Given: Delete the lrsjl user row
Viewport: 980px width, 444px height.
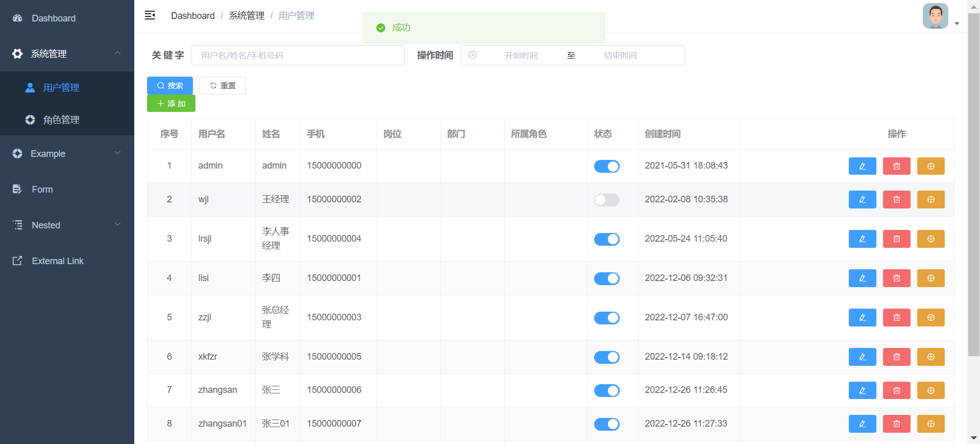Looking at the screenshot, I should coord(896,239).
